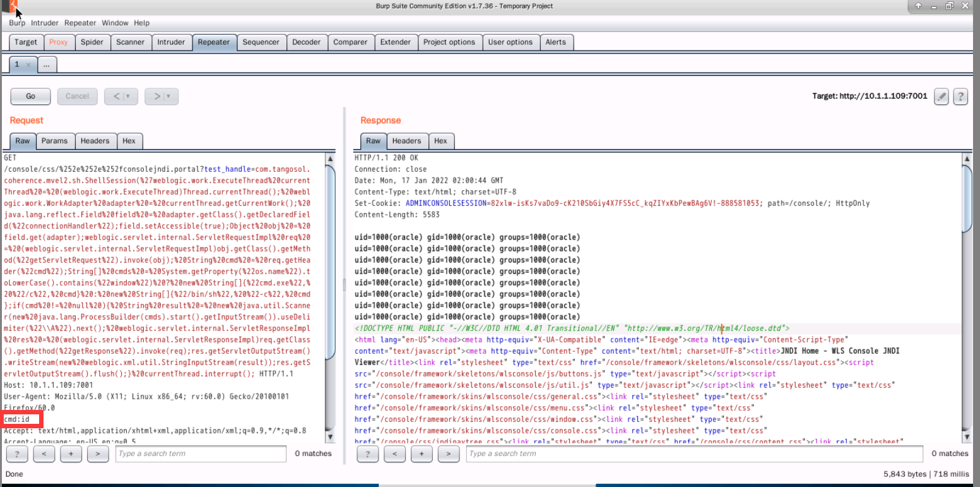Click the 'Connection: close' response header
The height and width of the screenshot is (487, 980).
[391, 169]
